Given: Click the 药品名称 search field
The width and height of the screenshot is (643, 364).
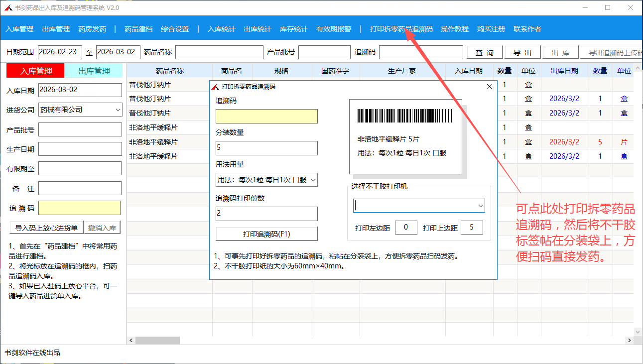Looking at the screenshot, I should coord(219,52).
